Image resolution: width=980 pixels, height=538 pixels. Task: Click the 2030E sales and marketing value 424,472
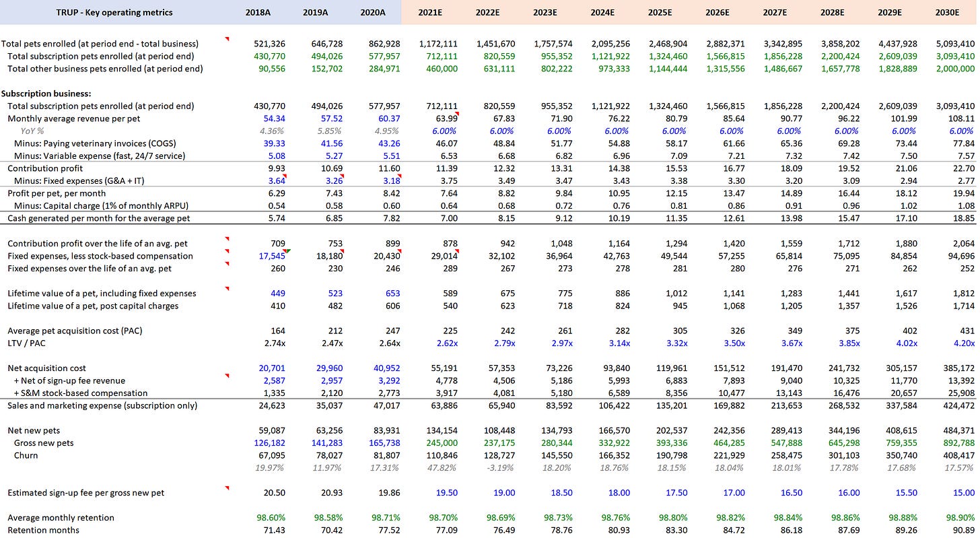click(959, 405)
